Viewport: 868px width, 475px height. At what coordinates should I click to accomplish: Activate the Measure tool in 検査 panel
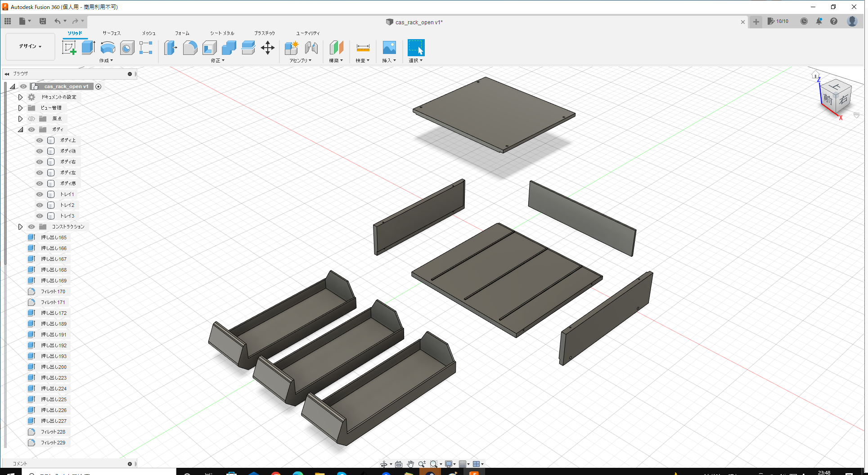pos(362,47)
